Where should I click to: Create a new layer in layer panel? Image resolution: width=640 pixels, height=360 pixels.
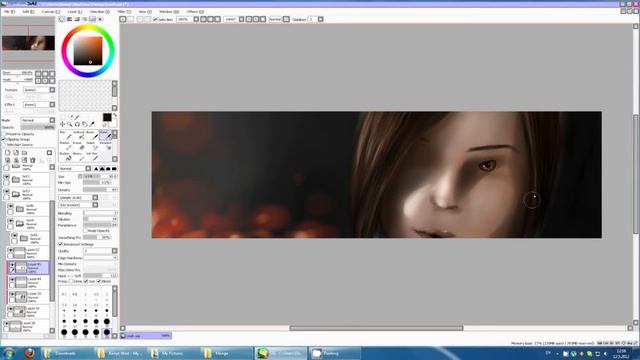[8, 153]
